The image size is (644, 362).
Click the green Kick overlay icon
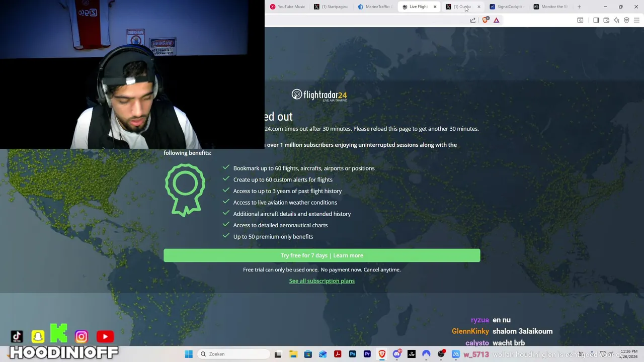tap(59, 333)
